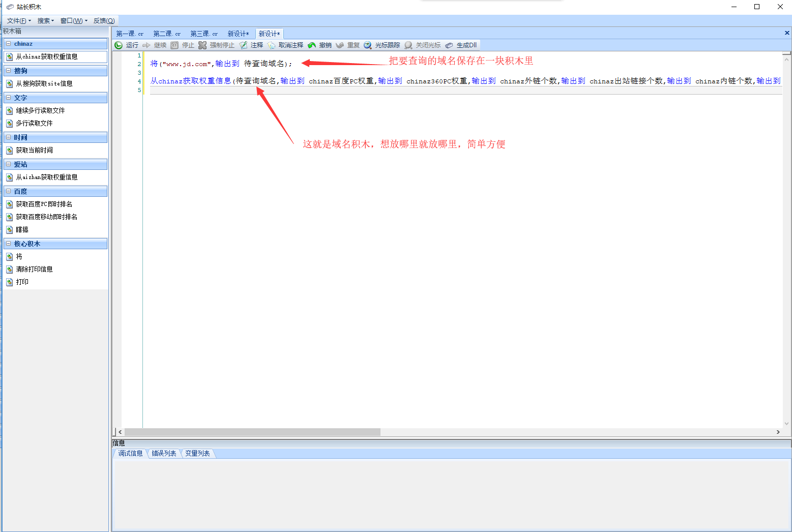The height and width of the screenshot is (532, 792).
Task: Click the horizontal scrollbar thumb of editor
Action: point(252,432)
